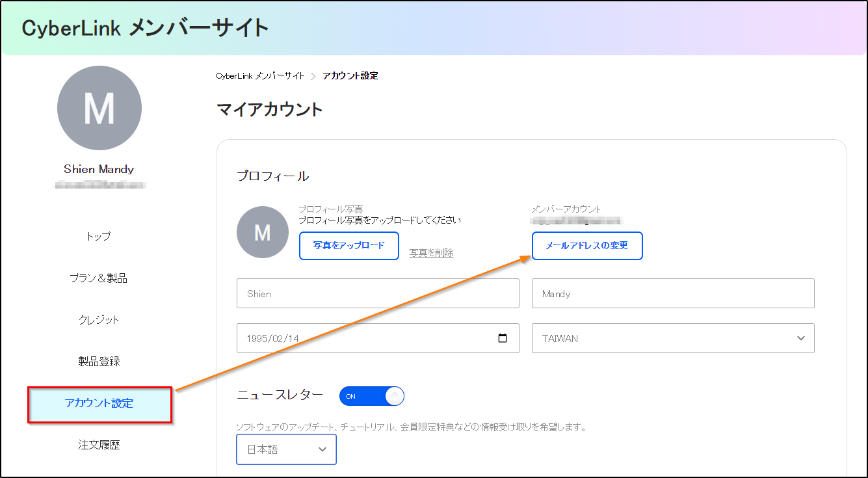
Task: Open the 日本語 language dropdown
Action: pos(286,449)
